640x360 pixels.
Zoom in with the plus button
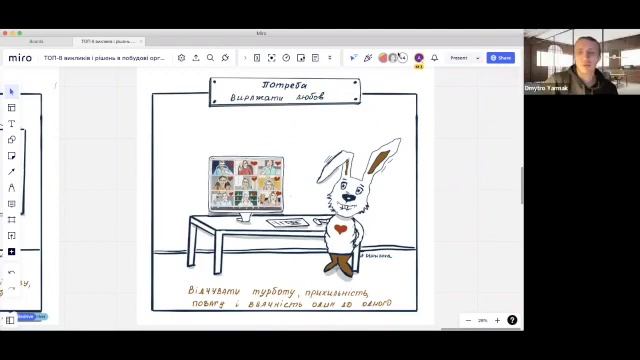497,320
